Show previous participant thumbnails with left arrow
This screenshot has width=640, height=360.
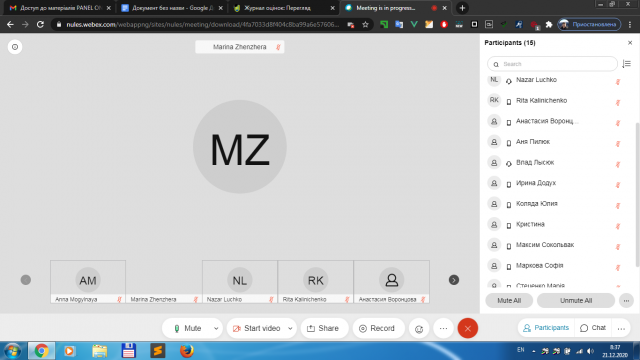(x=26, y=280)
